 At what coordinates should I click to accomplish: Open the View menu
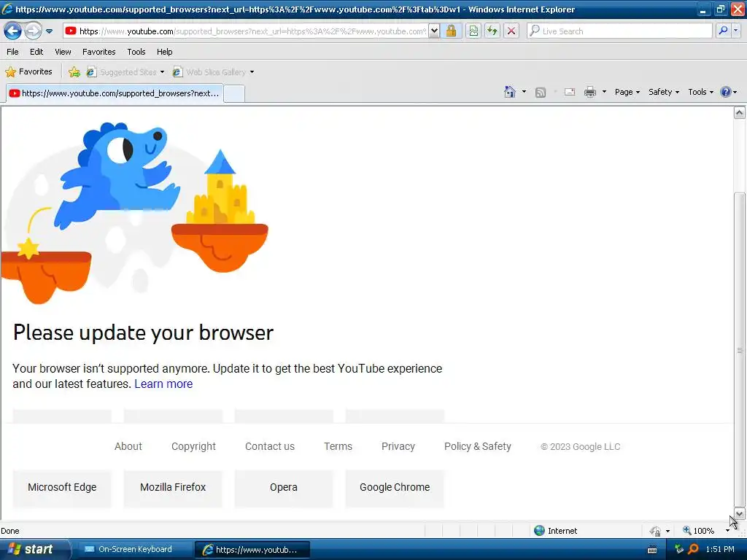click(x=63, y=52)
